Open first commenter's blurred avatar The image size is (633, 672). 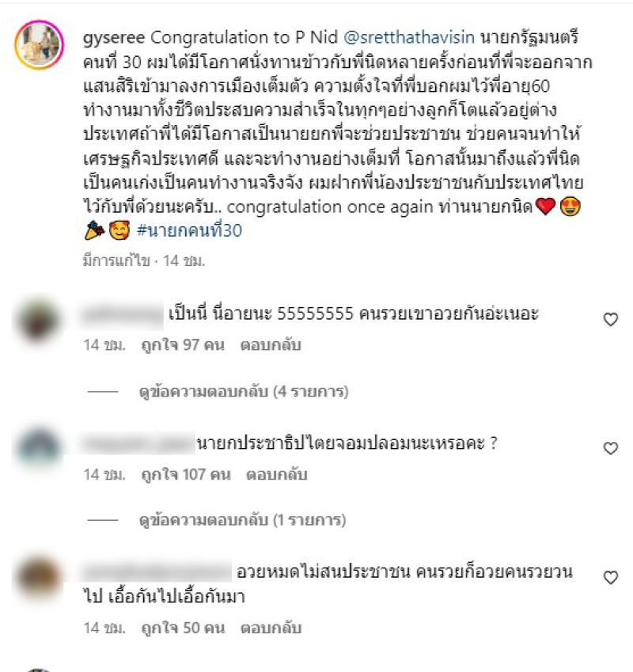click(38, 321)
